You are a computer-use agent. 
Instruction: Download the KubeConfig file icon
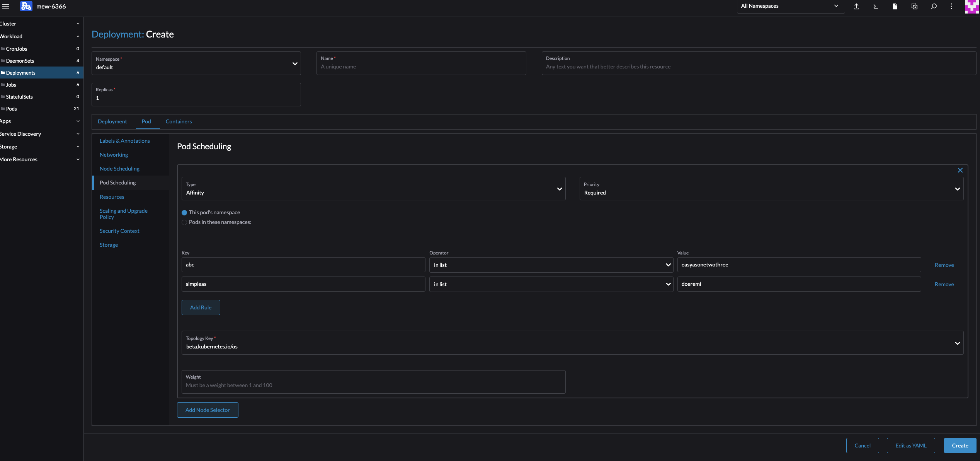tap(895, 7)
